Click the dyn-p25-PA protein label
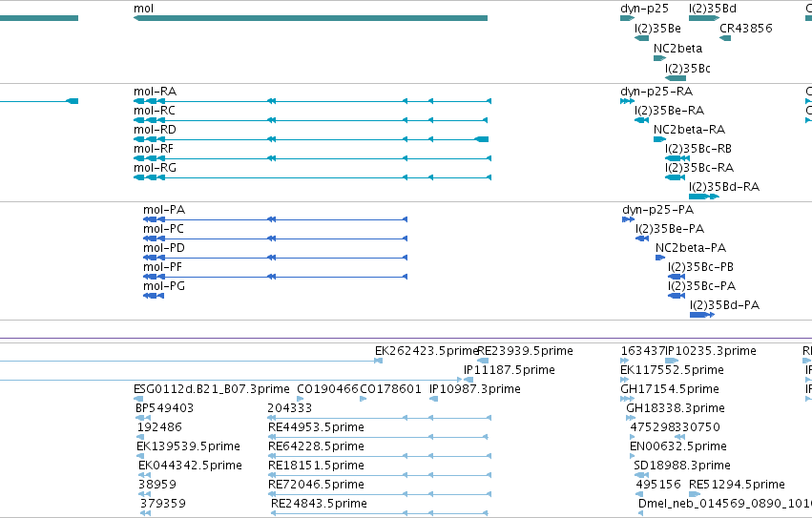Screen dimensions: 812x518 (657, 210)
